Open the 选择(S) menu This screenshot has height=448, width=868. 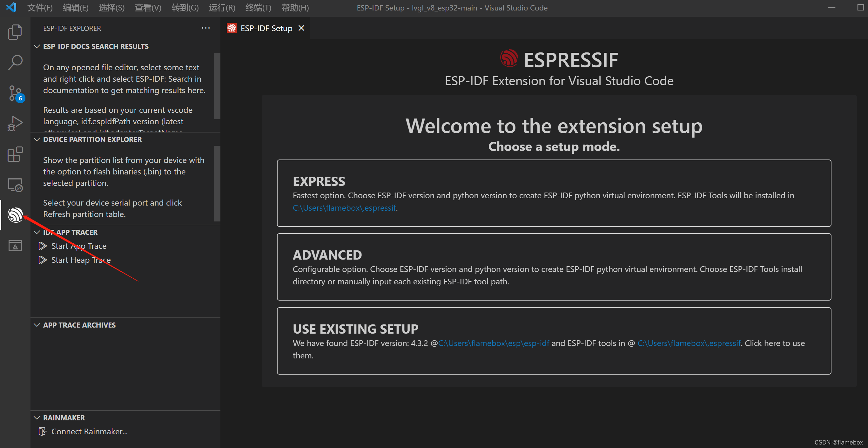click(x=111, y=7)
